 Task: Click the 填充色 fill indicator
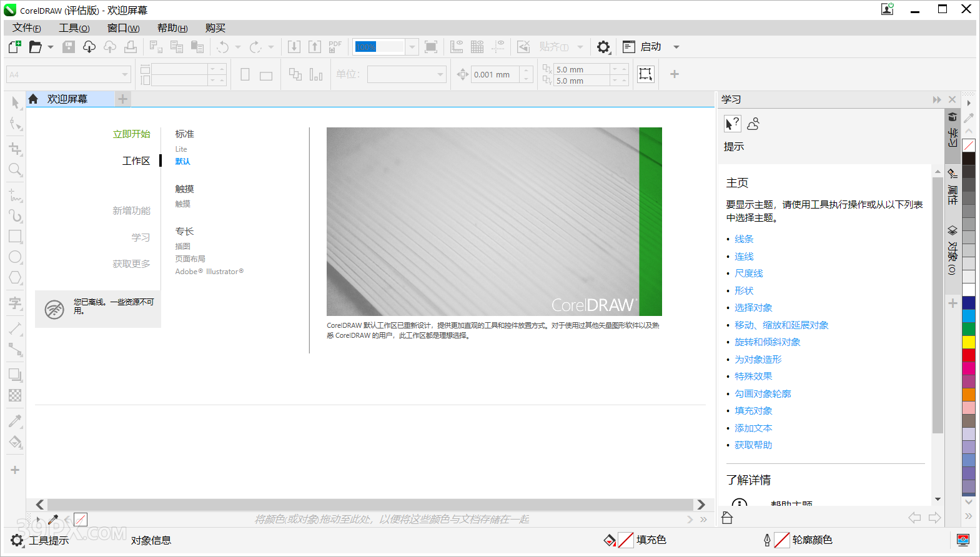pos(635,540)
